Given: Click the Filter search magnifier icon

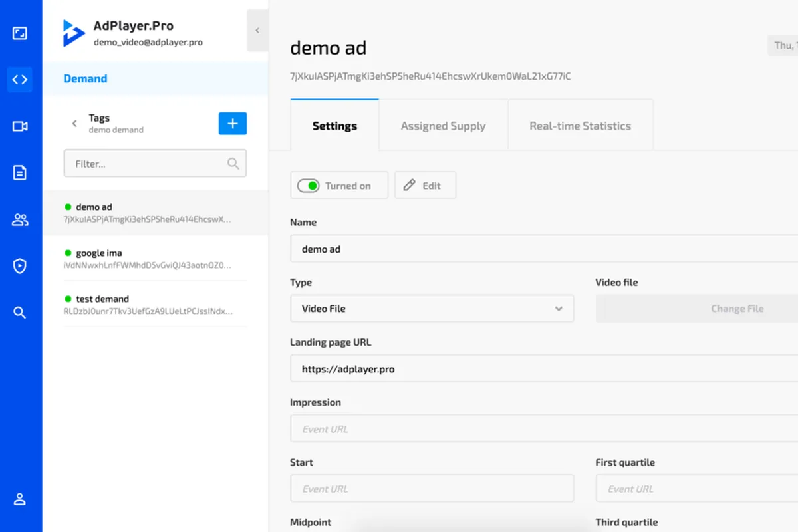Looking at the screenshot, I should 233,164.
